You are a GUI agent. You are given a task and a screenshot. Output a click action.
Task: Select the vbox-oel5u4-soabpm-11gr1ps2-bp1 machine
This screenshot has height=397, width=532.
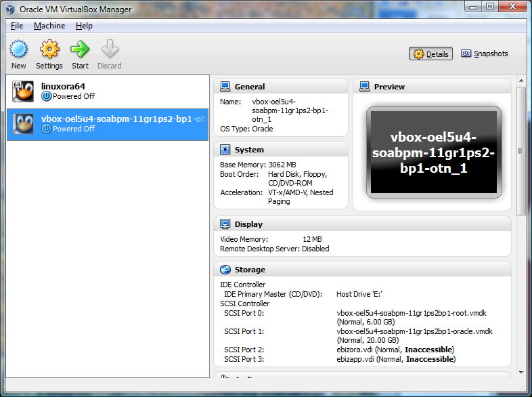click(108, 124)
